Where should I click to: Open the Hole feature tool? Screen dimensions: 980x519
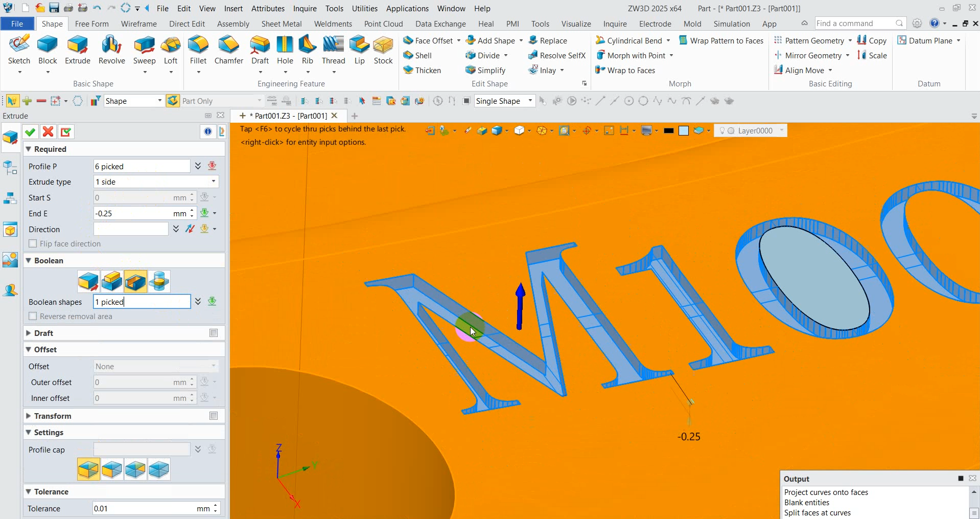285,51
